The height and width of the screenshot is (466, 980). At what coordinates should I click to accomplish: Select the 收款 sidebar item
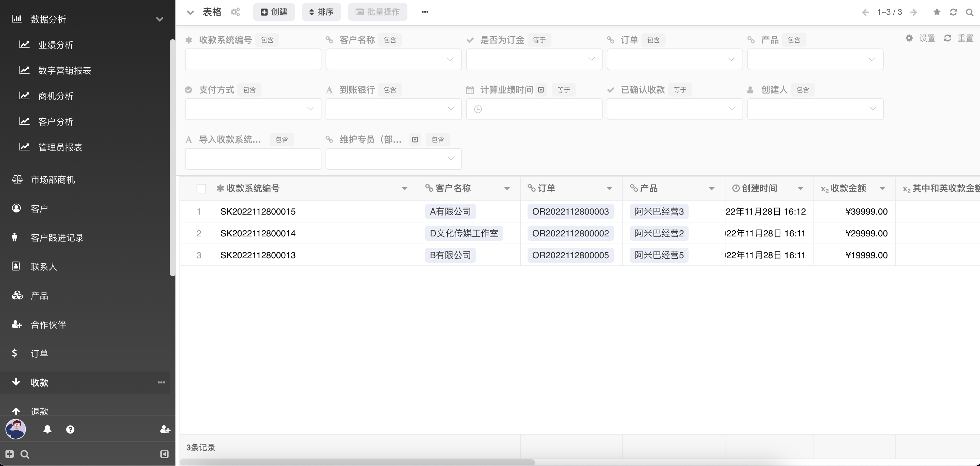pos(85,382)
